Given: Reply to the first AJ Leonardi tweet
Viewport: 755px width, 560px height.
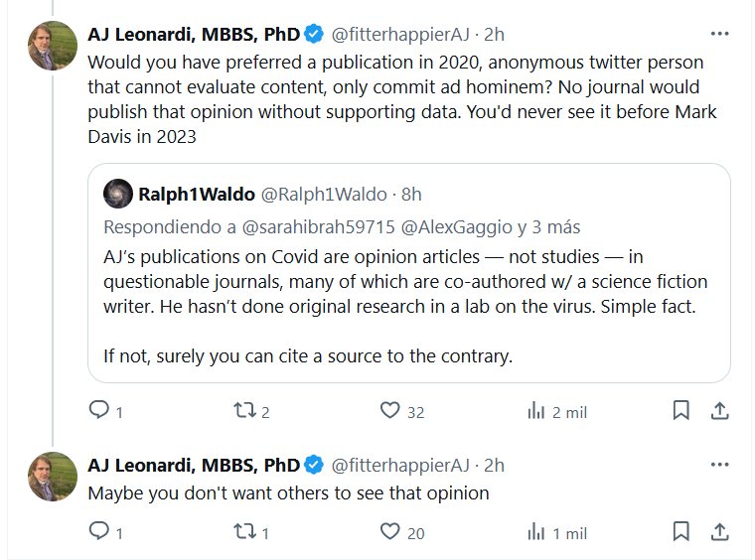Looking at the screenshot, I should pos(98,410).
